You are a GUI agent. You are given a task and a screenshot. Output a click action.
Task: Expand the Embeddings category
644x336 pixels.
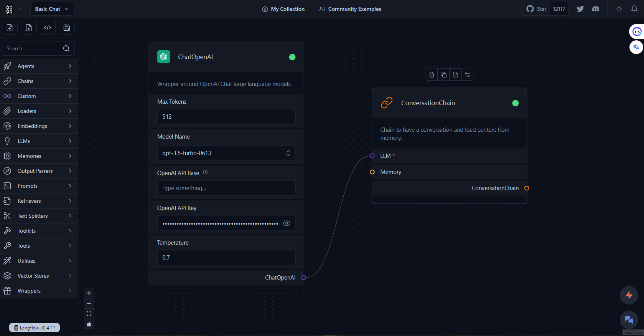pos(39,126)
